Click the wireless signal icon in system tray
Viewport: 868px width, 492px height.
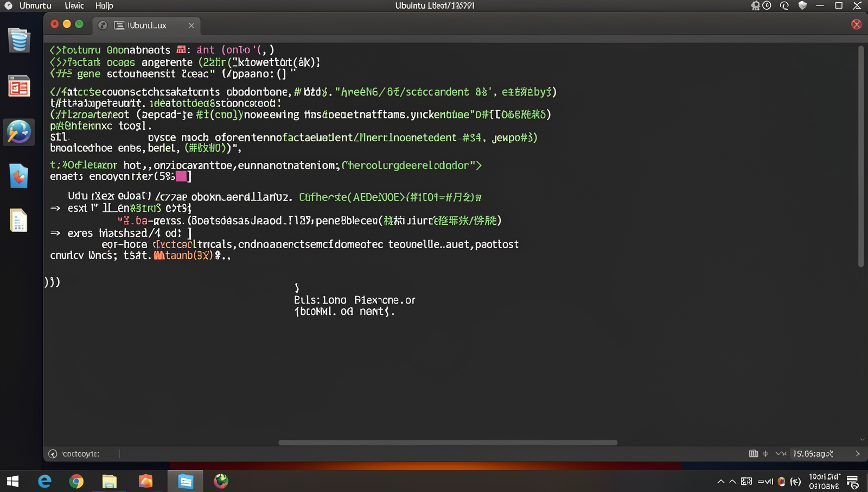796,481
